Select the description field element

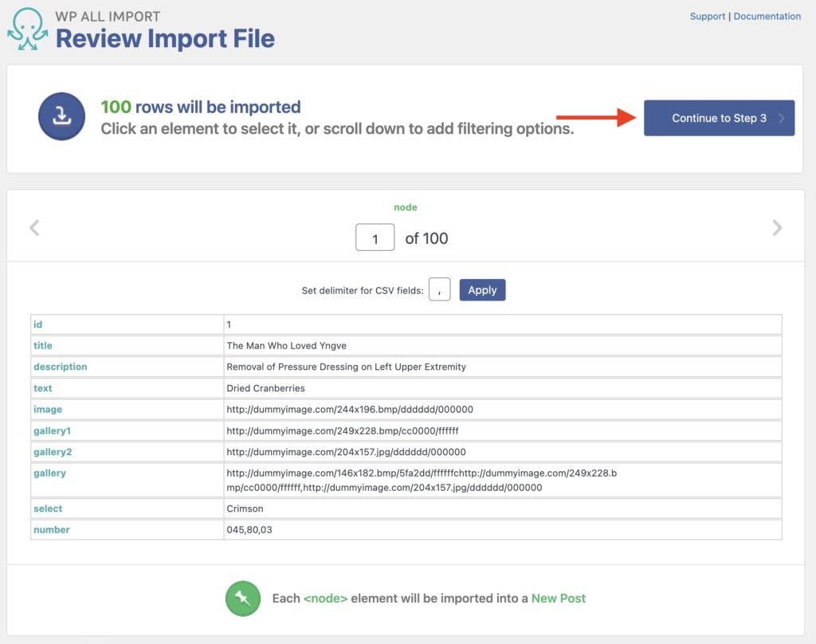60,367
